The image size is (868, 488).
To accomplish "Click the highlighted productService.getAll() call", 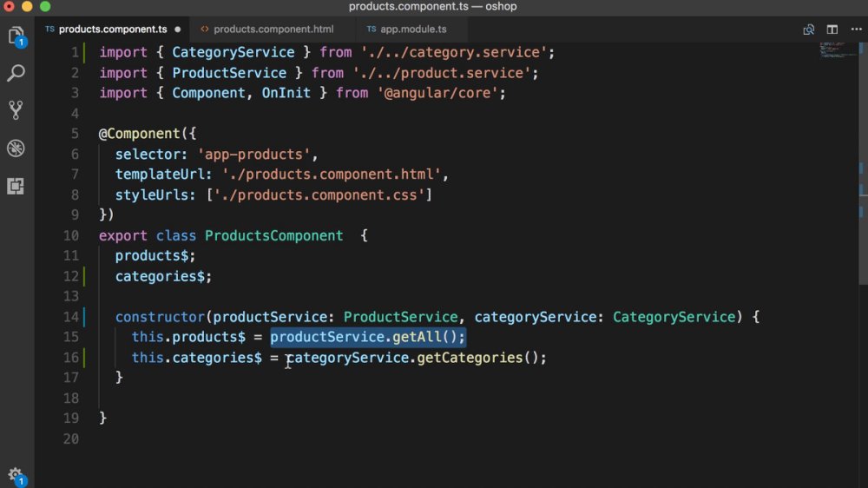I will (367, 337).
